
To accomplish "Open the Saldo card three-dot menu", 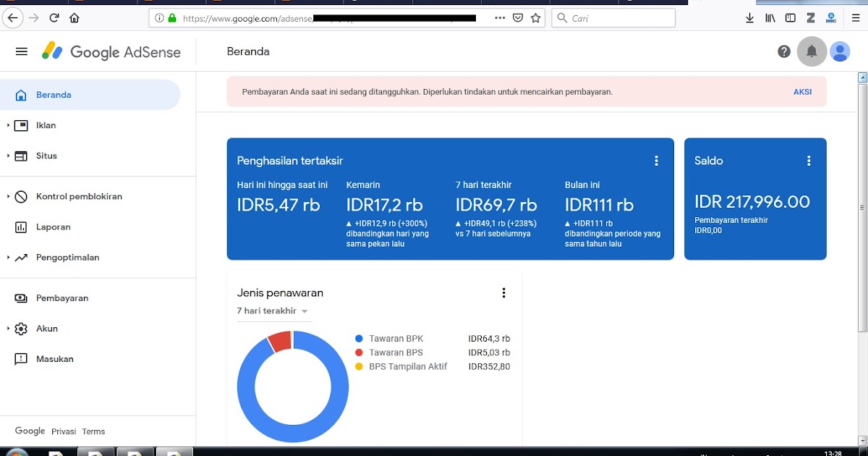I will [808, 160].
